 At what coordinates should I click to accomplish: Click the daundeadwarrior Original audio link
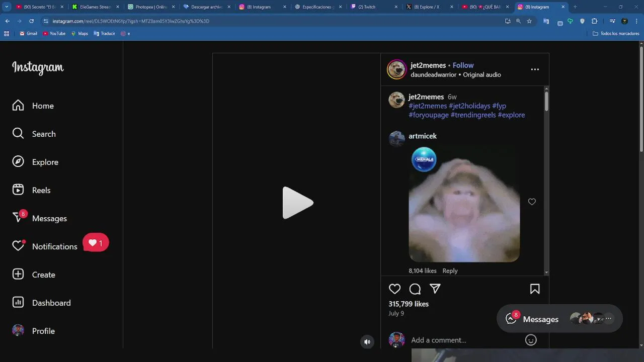456,74
